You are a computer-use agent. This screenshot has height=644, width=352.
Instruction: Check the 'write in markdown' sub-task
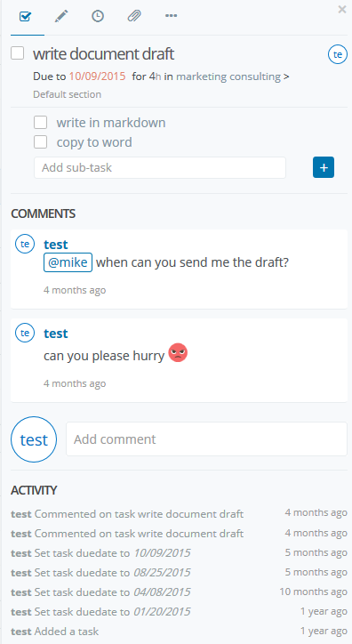(40, 123)
